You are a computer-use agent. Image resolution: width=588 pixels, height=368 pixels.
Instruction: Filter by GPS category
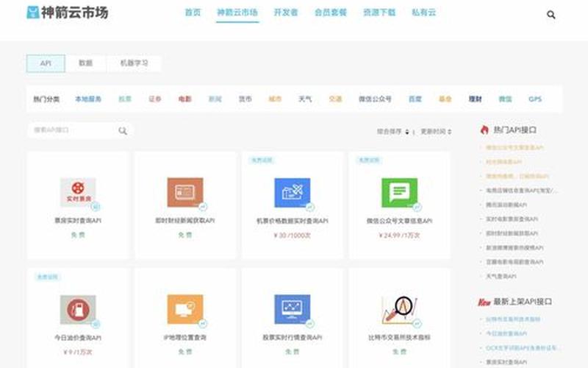pyautogui.click(x=535, y=99)
